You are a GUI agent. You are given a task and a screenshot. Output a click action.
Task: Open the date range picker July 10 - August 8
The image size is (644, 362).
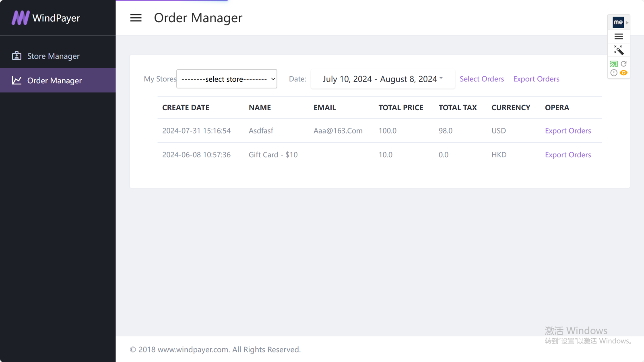point(383,79)
